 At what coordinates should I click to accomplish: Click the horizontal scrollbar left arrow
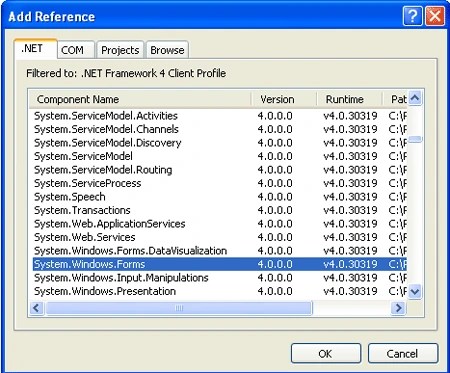click(36, 308)
